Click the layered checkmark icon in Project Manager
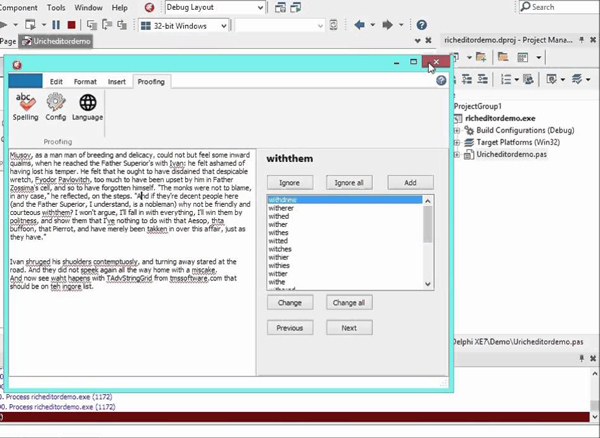The width and height of the screenshot is (600, 438). pos(577,79)
